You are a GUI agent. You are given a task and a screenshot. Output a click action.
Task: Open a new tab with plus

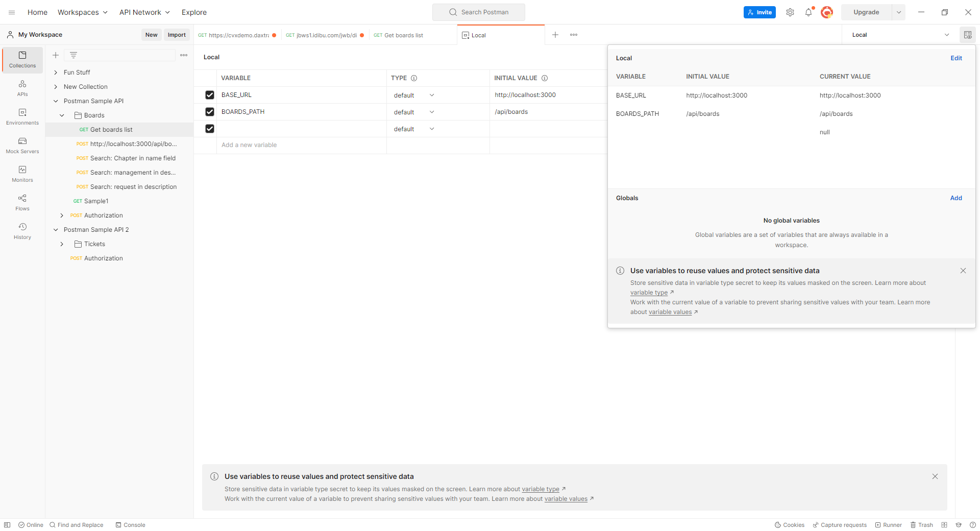click(555, 35)
